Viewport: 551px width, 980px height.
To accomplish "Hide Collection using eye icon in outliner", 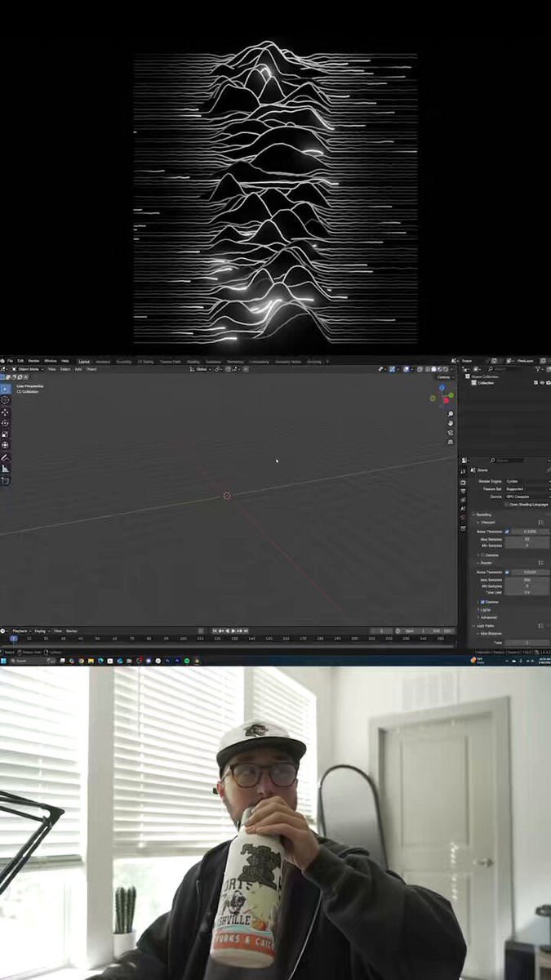I will 541,383.
